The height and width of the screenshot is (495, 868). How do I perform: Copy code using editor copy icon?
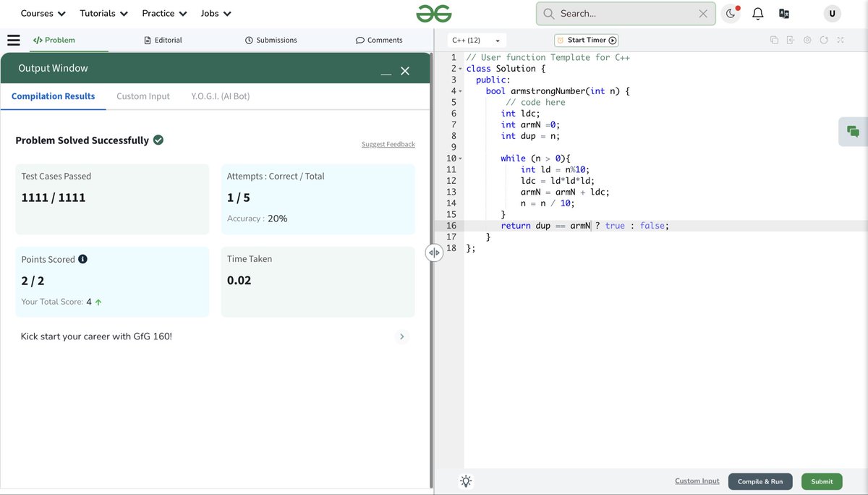pyautogui.click(x=774, y=40)
